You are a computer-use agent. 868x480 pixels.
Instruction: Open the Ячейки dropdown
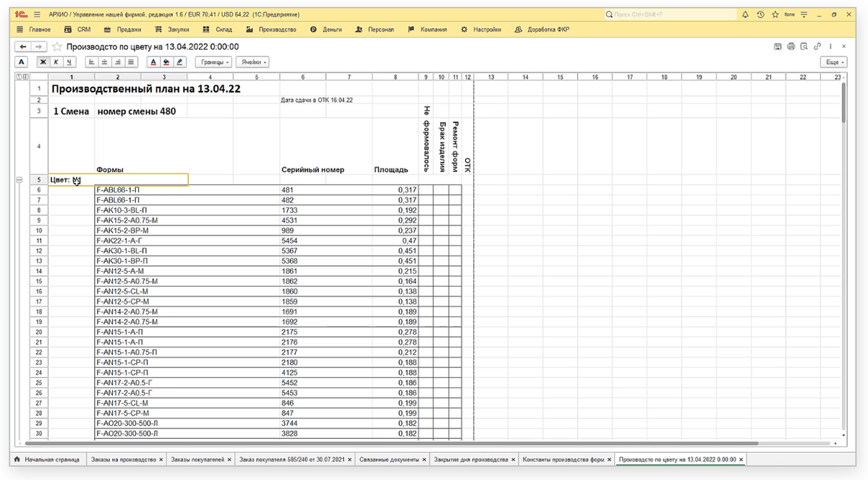(x=252, y=62)
